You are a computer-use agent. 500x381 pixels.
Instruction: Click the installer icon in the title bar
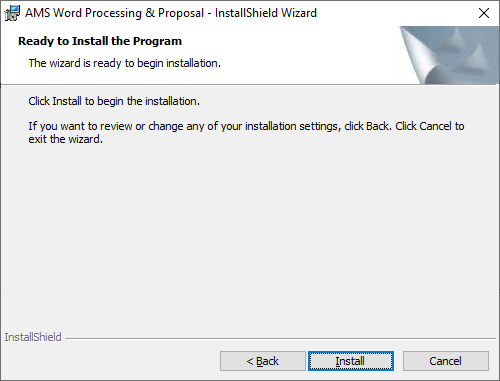(12, 13)
